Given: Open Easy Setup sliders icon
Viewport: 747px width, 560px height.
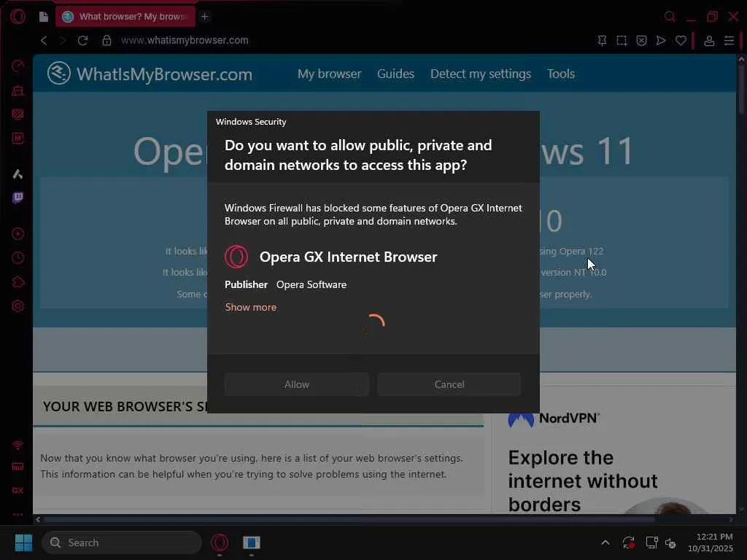Looking at the screenshot, I should pos(729,41).
